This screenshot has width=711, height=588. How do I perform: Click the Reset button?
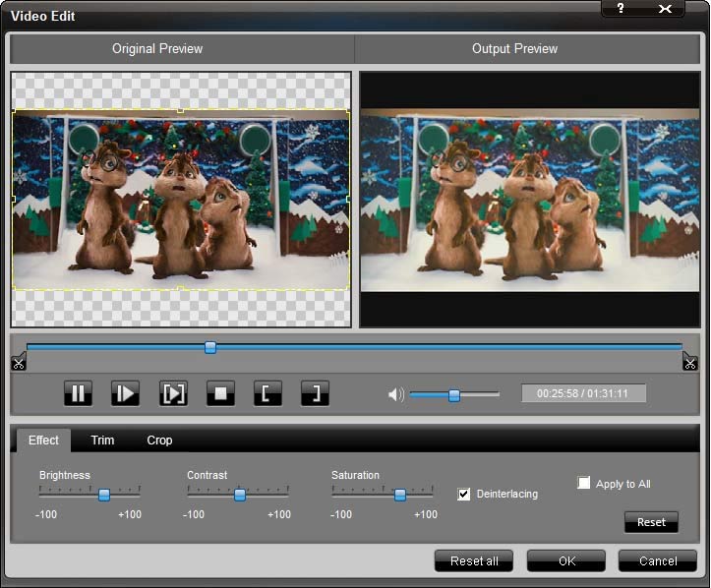point(651,522)
